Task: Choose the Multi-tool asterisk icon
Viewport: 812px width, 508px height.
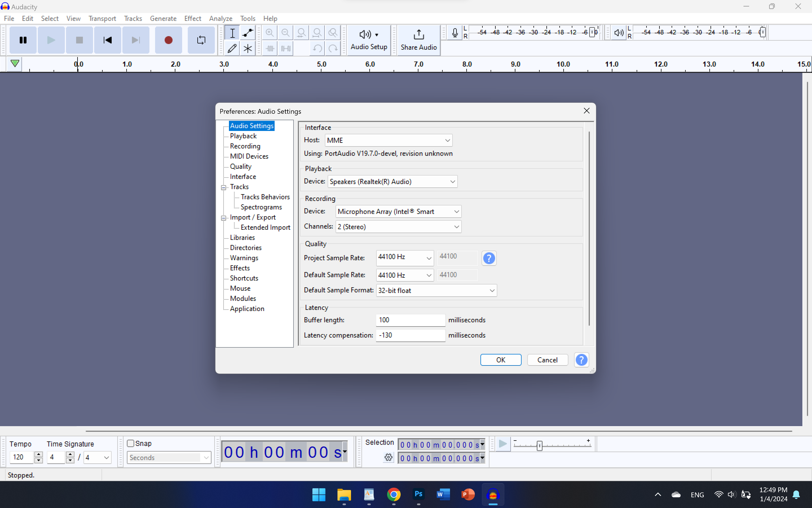Action: tap(248, 48)
